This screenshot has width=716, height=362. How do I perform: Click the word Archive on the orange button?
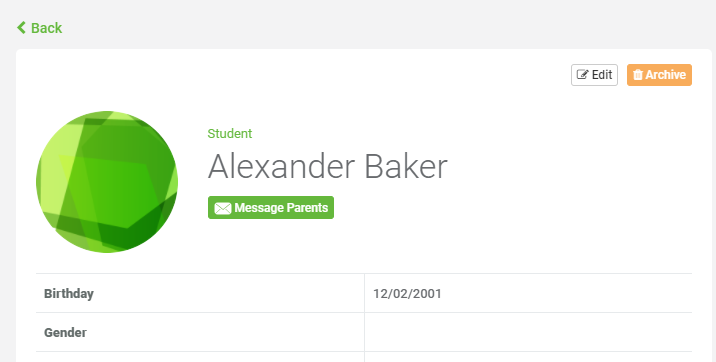(x=665, y=75)
